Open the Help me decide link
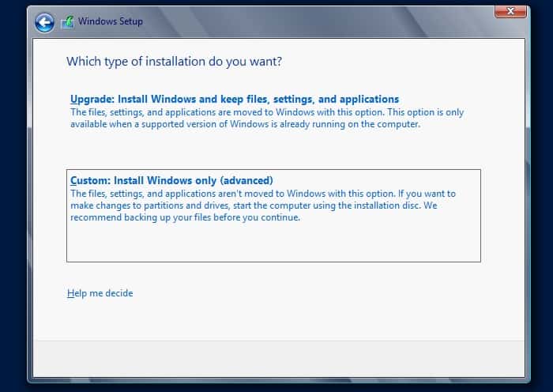Viewport: 553px width, 392px height. [x=100, y=293]
